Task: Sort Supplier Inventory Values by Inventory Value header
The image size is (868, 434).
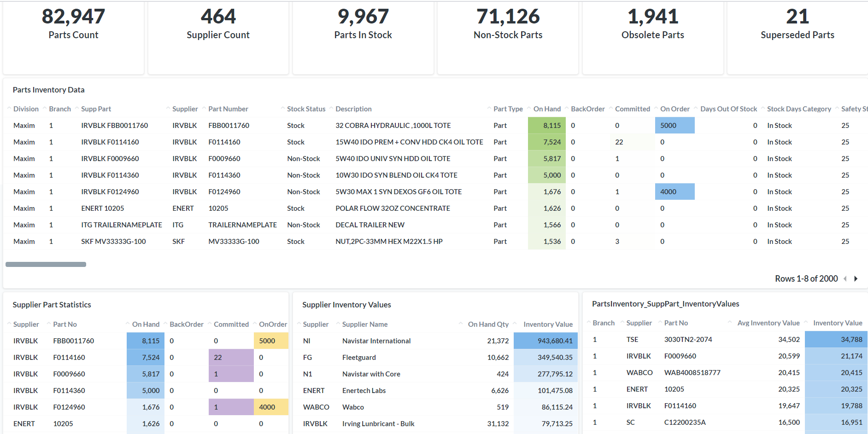Action: [x=548, y=324]
